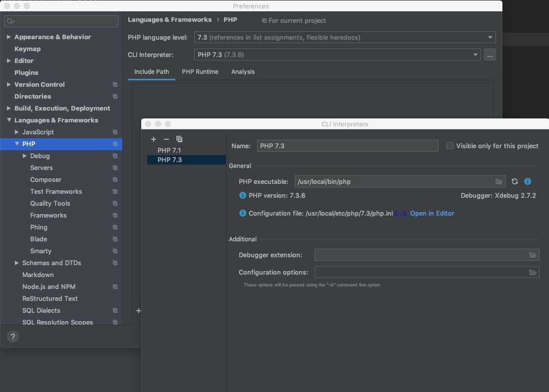This screenshot has height=392, width=549.
Task: Click the CLI Interpreter ellipsis button
Action: [490, 55]
